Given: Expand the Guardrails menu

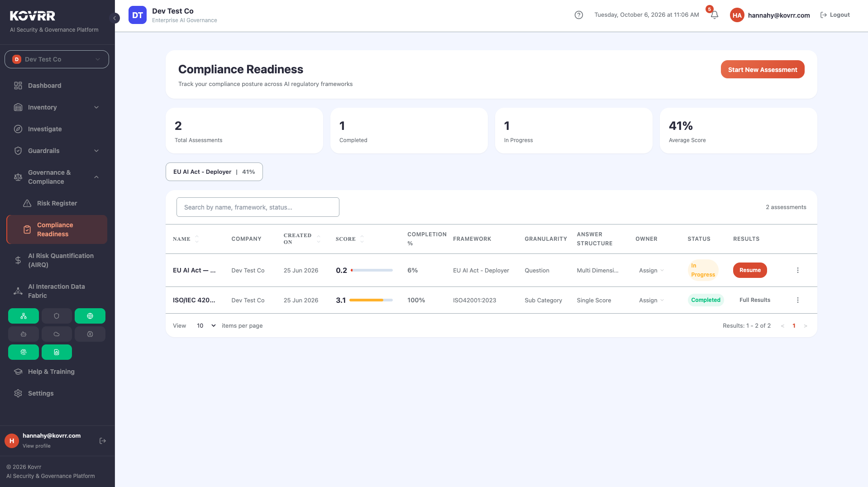Looking at the screenshot, I should click(x=57, y=151).
